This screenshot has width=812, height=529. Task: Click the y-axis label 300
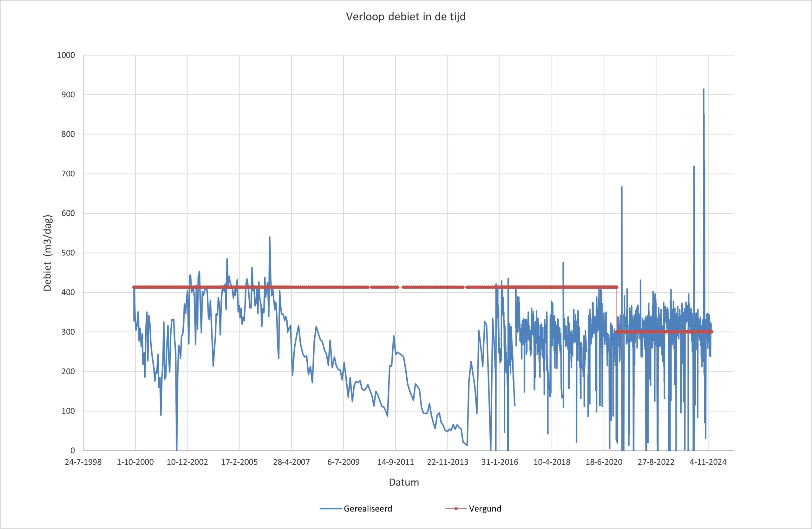click(x=68, y=332)
